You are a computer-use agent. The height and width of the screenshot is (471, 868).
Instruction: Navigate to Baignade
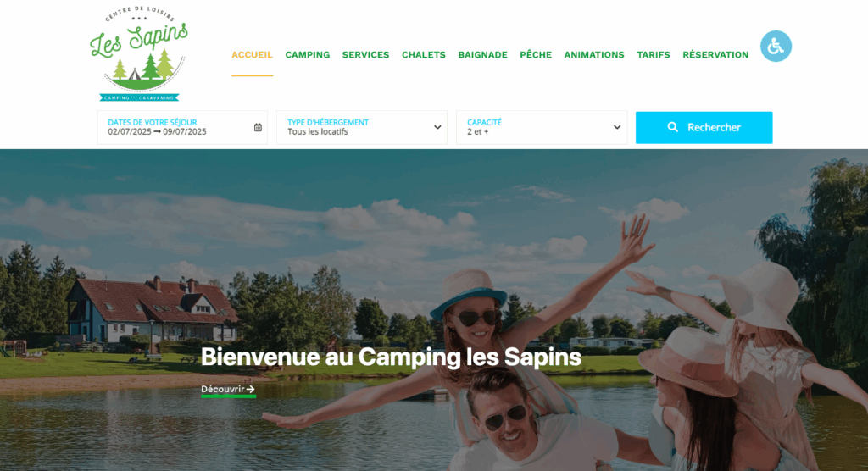pos(482,55)
